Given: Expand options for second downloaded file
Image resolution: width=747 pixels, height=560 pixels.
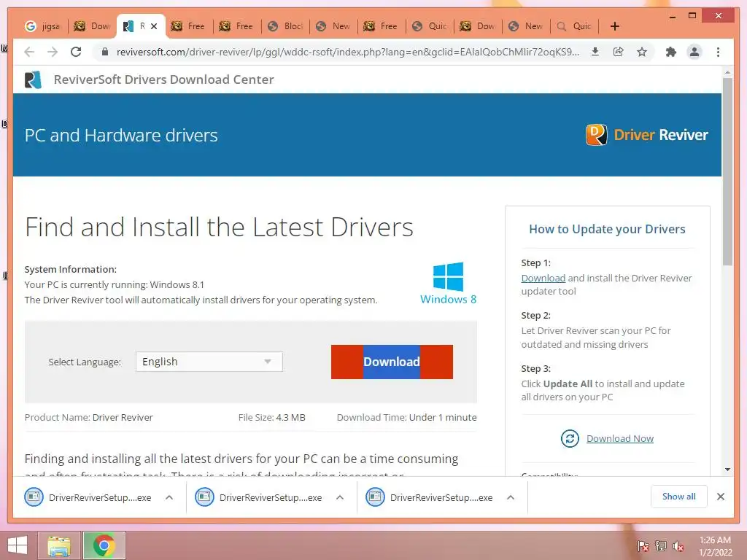Looking at the screenshot, I should 340,497.
